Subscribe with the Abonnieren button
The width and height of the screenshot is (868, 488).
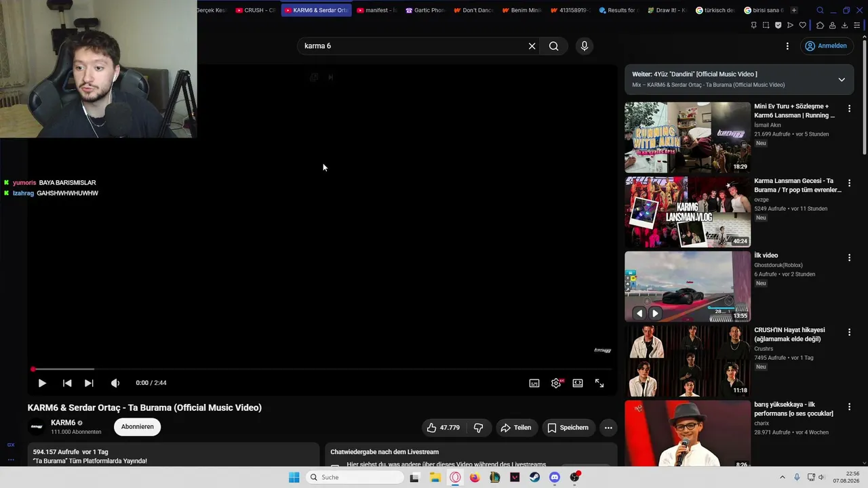tap(138, 427)
